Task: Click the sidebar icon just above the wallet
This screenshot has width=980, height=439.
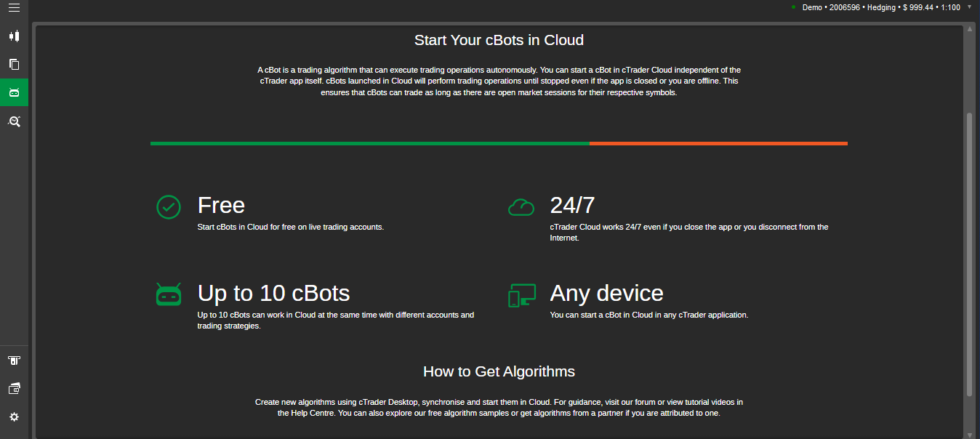Action: pos(14,361)
